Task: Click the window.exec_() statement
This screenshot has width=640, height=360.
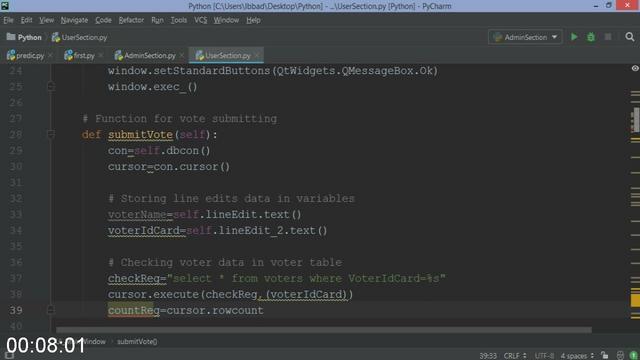Action: (x=152, y=87)
